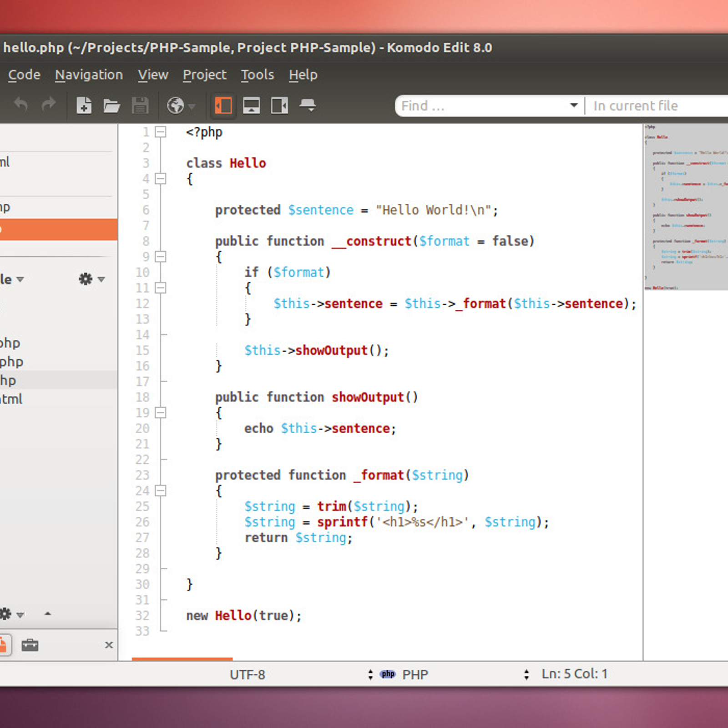Click line number 18 in the gutter
728x728 pixels.
coord(142,397)
